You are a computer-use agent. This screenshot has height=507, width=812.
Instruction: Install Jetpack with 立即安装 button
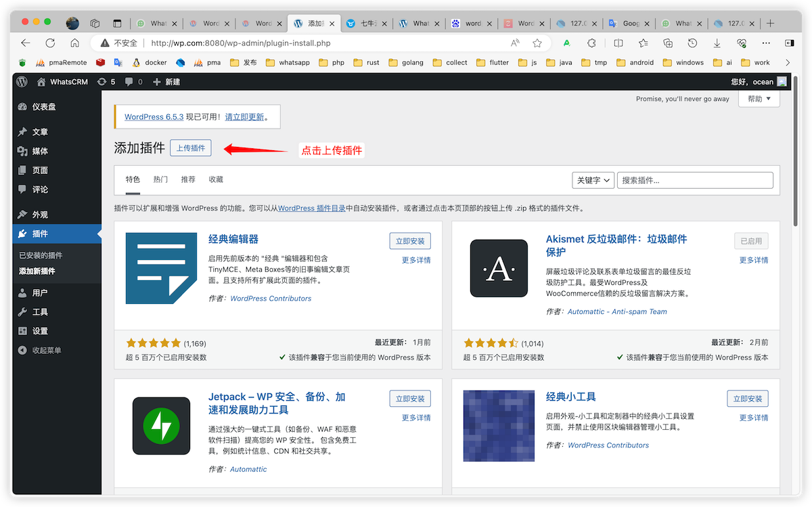point(410,399)
